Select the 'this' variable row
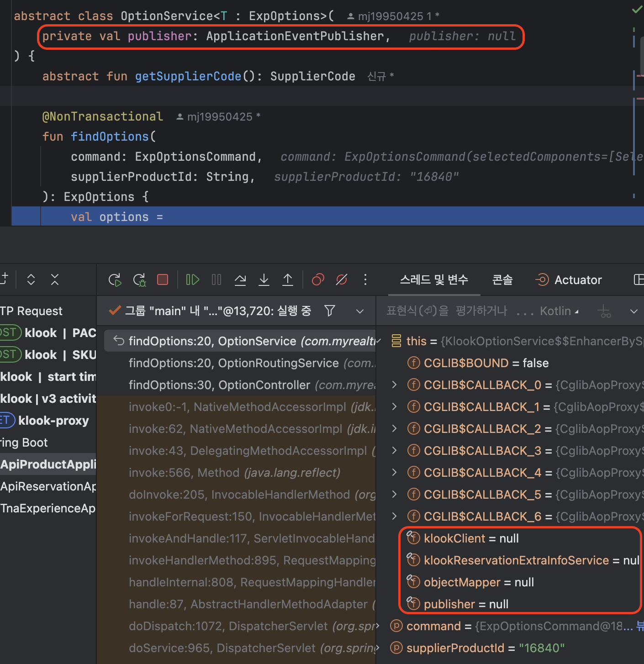 coord(510,341)
